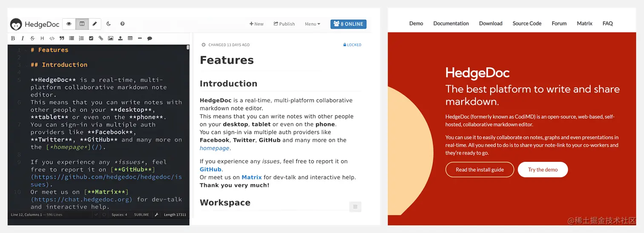Insert a comment with the speech bubble icon

pyautogui.click(x=149, y=38)
